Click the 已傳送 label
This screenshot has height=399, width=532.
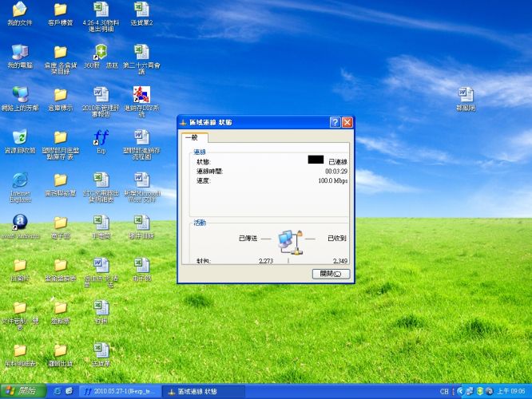[x=248, y=239]
